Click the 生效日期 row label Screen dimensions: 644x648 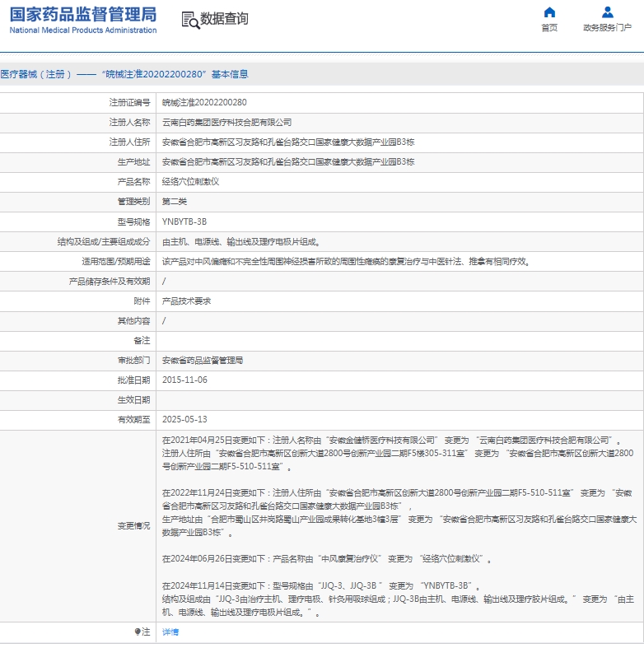click(133, 400)
